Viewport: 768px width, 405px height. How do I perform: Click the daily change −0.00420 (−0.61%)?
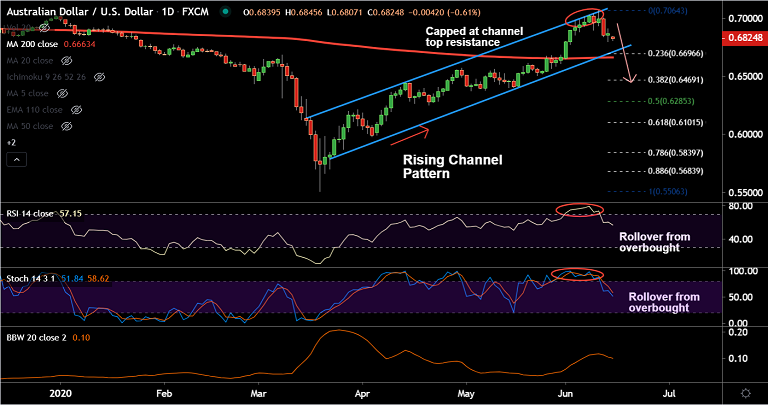[x=444, y=12]
